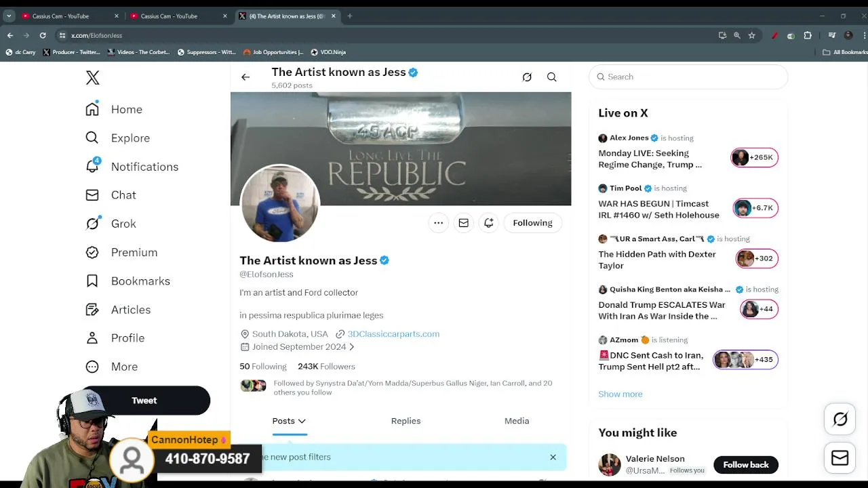Screen dimensions: 868x488
Task: Open the Job Opportunities bookmark
Action: 273,52
